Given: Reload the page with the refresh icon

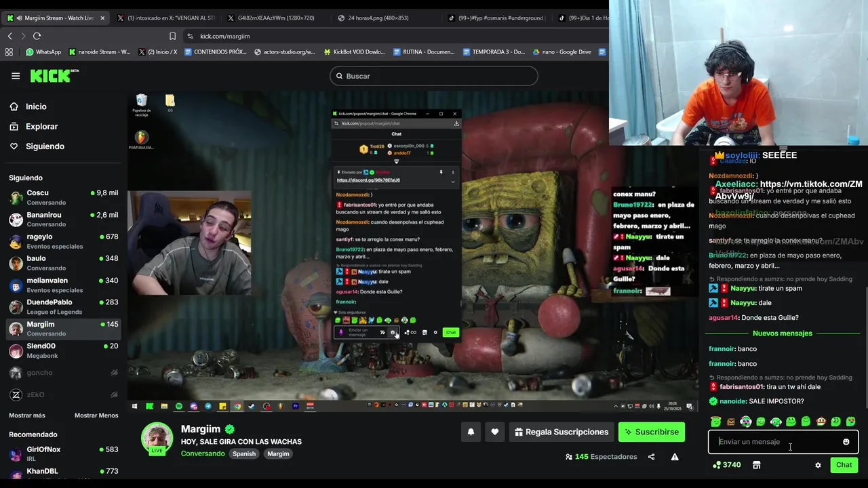Looking at the screenshot, I should 37,36.
